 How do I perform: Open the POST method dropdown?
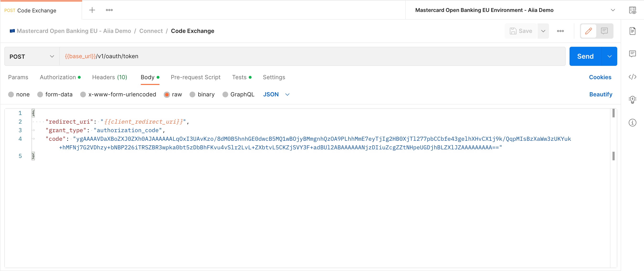(32, 57)
